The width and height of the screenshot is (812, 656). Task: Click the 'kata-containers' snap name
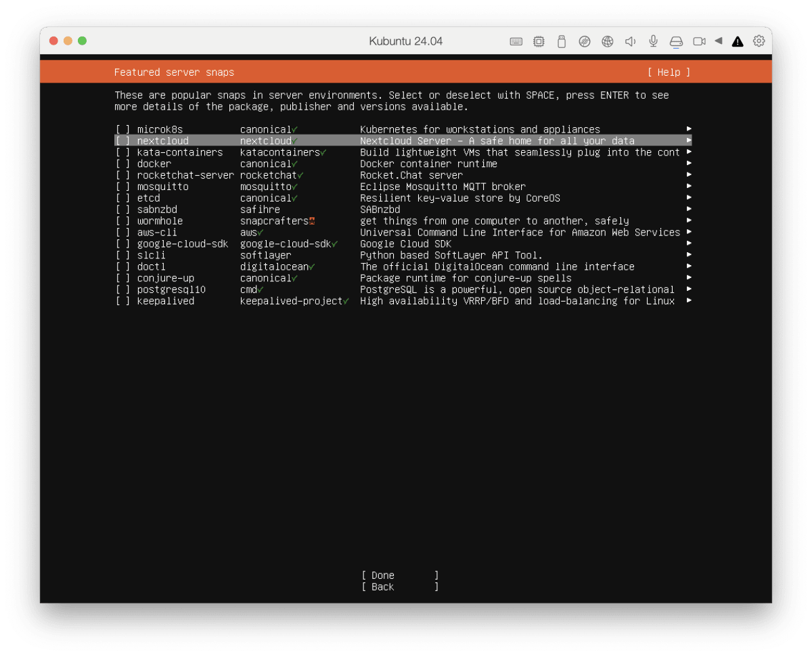pos(180,152)
